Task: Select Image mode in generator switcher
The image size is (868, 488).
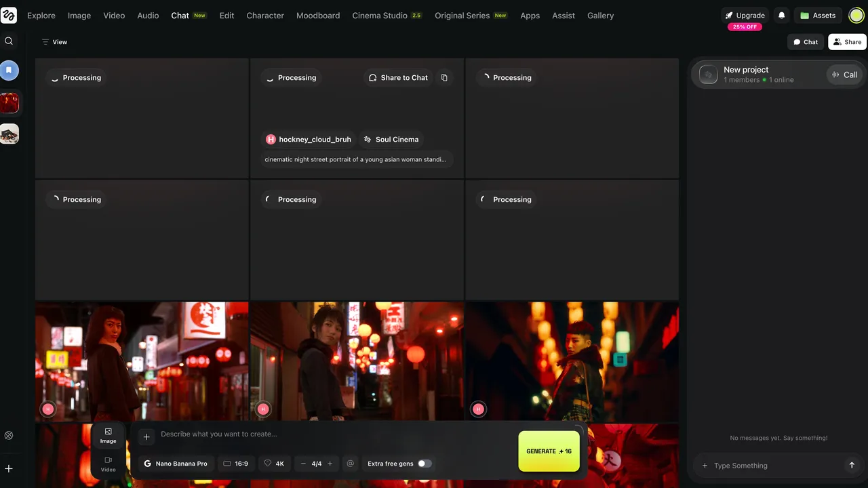Action: click(108, 436)
